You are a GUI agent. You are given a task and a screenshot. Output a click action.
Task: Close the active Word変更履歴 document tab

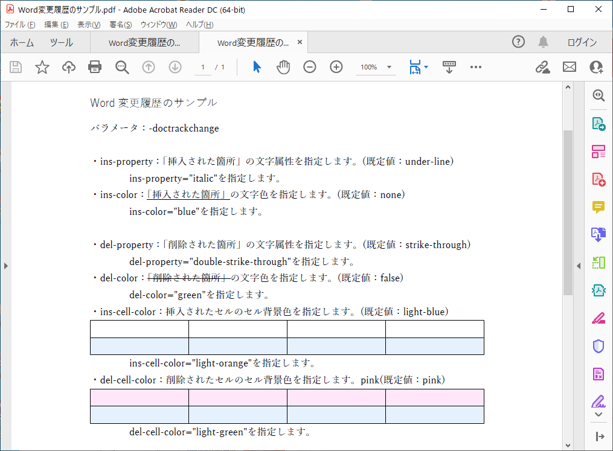coord(300,42)
